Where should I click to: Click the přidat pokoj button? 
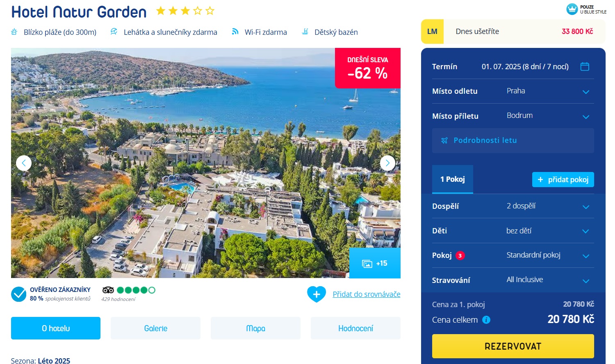point(563,179)
